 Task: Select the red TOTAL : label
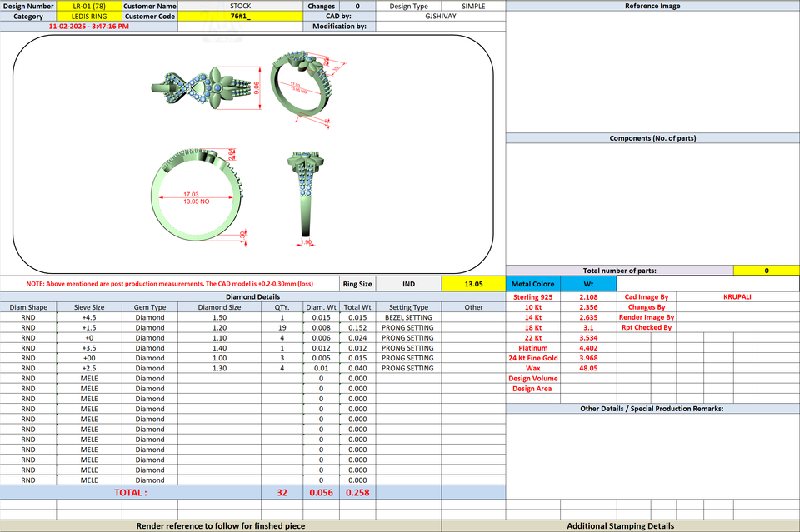coord(131,493)
